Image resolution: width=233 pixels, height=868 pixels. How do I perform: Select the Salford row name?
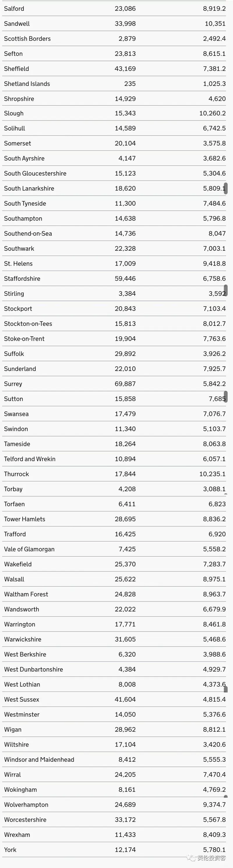14,8
